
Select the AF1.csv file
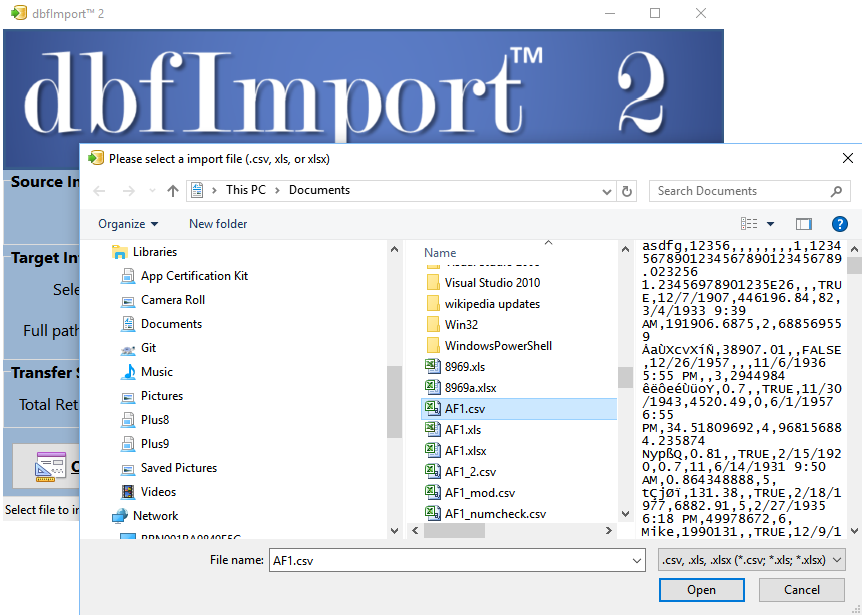pyautogui.click(x=519, y=409)
